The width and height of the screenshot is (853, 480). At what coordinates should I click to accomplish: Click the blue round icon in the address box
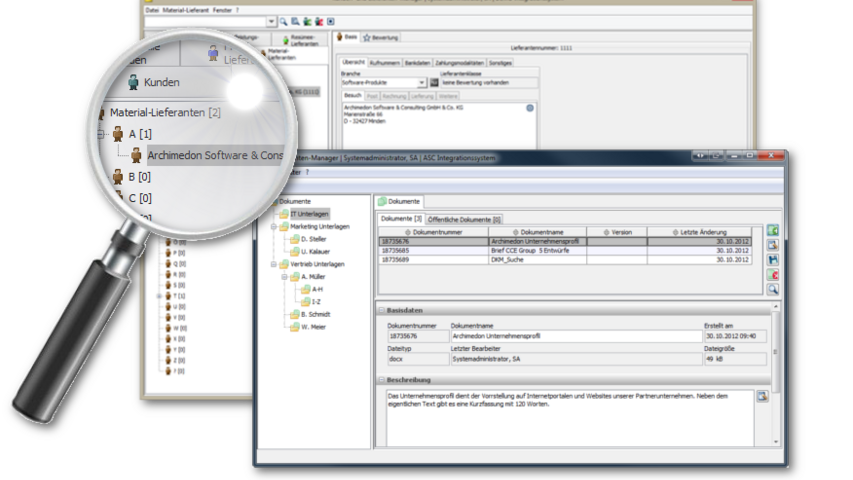[530, 108]
